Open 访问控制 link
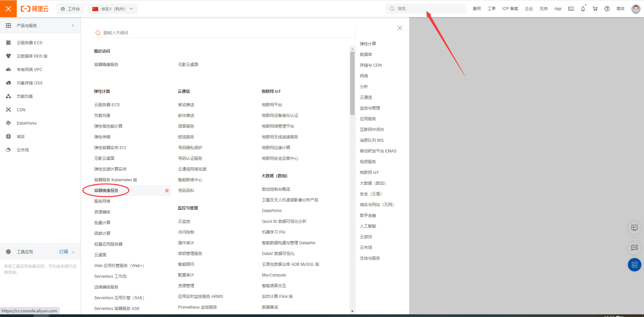The height and width of the screenshot is (317, 644). (186, 232)
